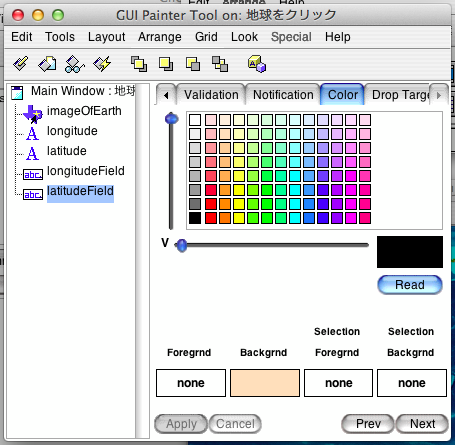Select latitudeField in the widget tree

pos(80,194)
